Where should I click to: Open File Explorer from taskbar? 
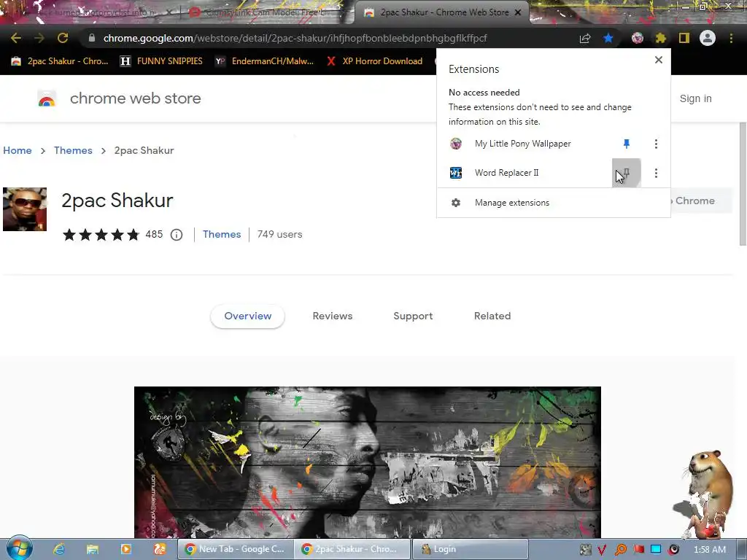pyautogui.click(x=93, y=549)
